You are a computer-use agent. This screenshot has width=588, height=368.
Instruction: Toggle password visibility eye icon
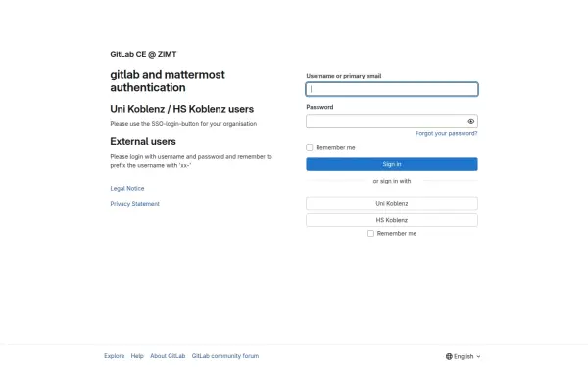[471, 121]
